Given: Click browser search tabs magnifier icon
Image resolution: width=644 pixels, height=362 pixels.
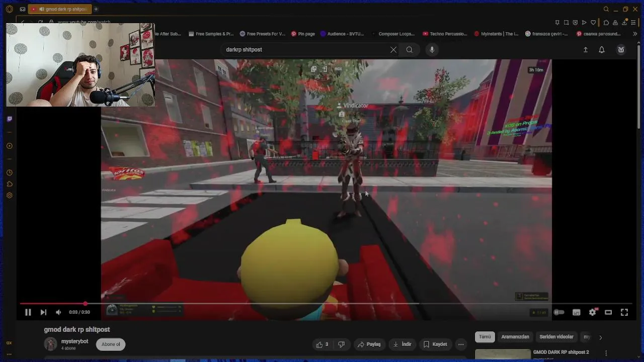Looking at the screenshot, I should 606,9.
